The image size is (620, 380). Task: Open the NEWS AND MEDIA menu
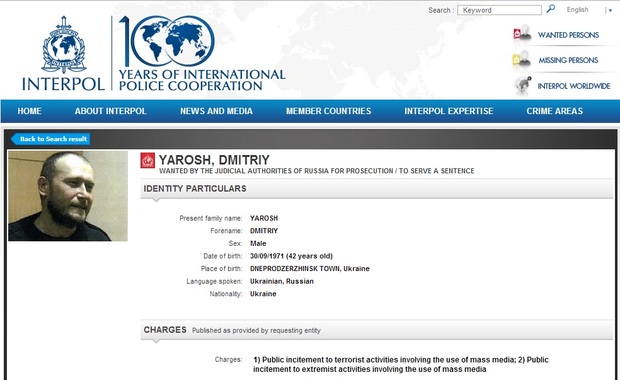216,111
